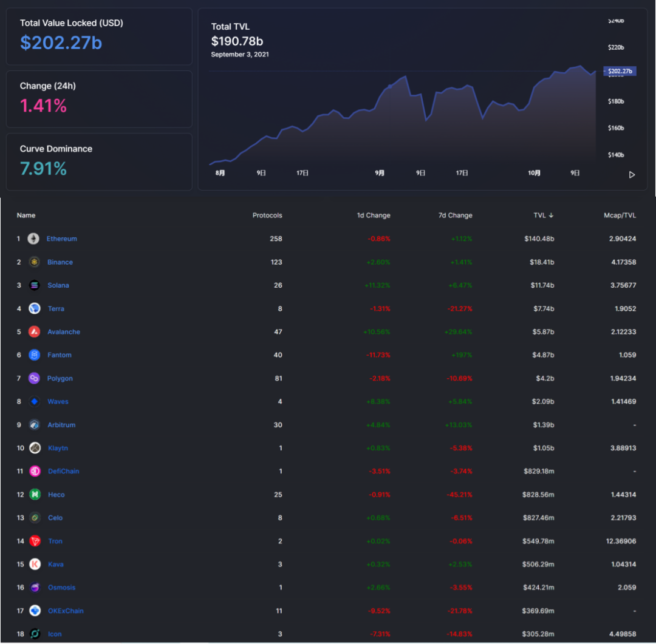Screen dimensions: 656x644
Task: Click OKExChain's -9.52% 1d change cell
Action: coord(379,611)
